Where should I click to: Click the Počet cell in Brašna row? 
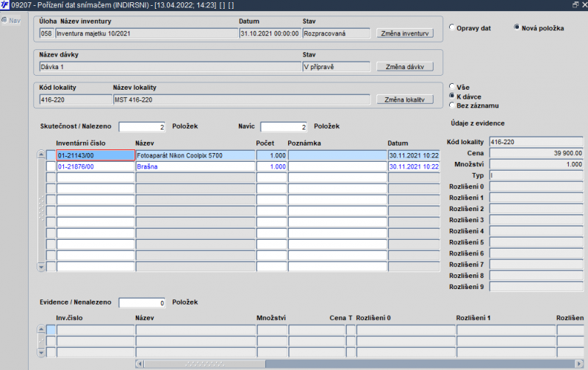point(271,167)
